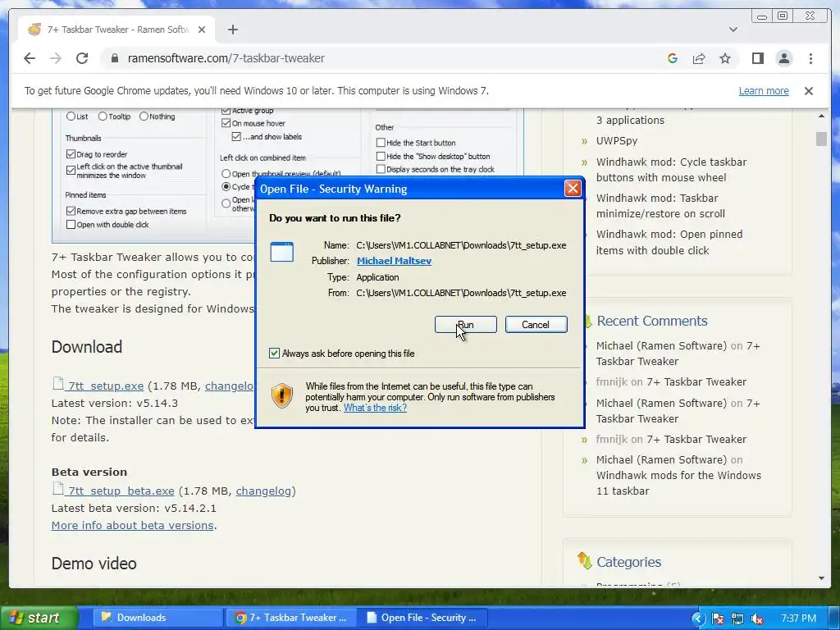
Task: Download 7tt_setup_beta.exe link
Action: click(121, 491)
